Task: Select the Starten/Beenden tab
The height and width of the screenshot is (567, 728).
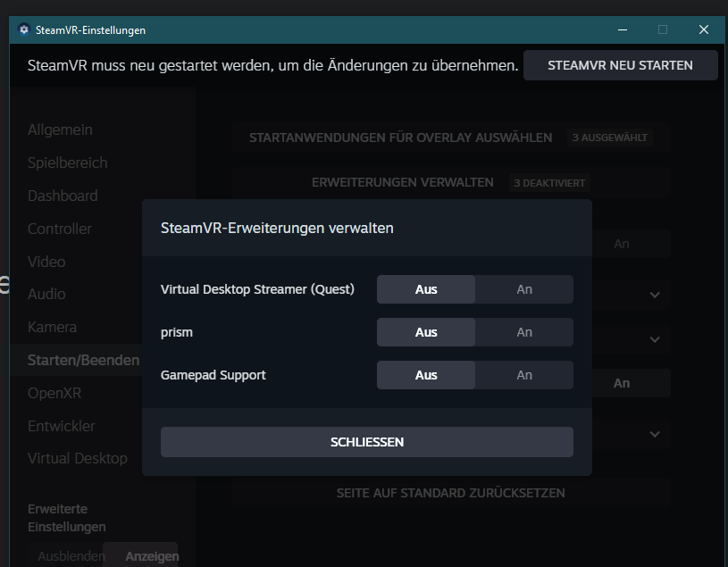Action: coord(77,360)
